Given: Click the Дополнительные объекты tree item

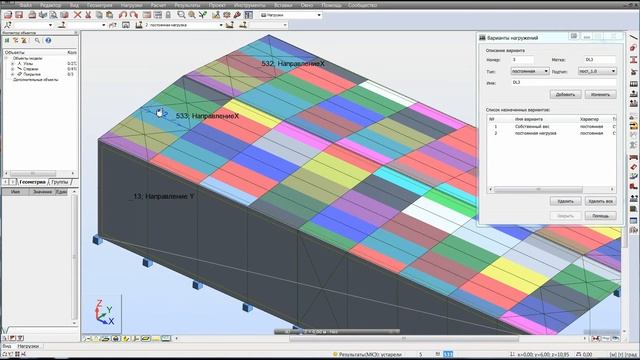Looking at the screenshot, I should [x=36, y=80].
